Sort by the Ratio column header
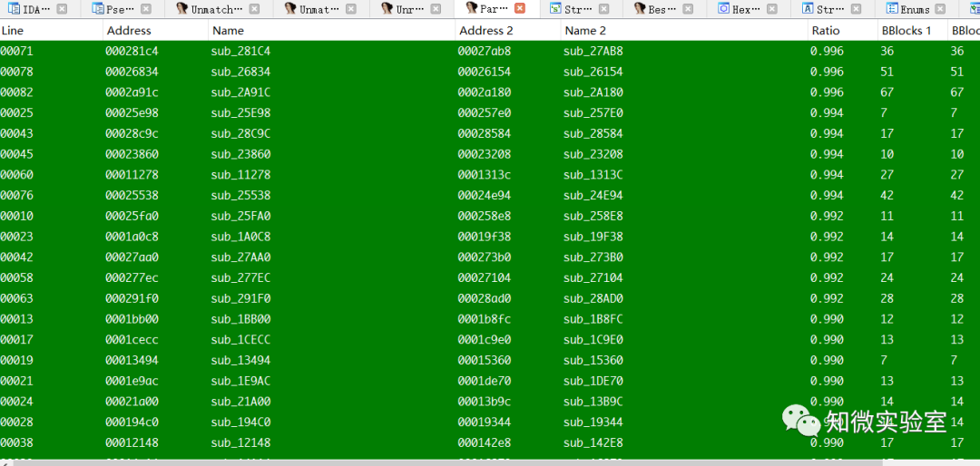Screen dimensions: 980x466 pyautogui.click(x=842, y=30)
